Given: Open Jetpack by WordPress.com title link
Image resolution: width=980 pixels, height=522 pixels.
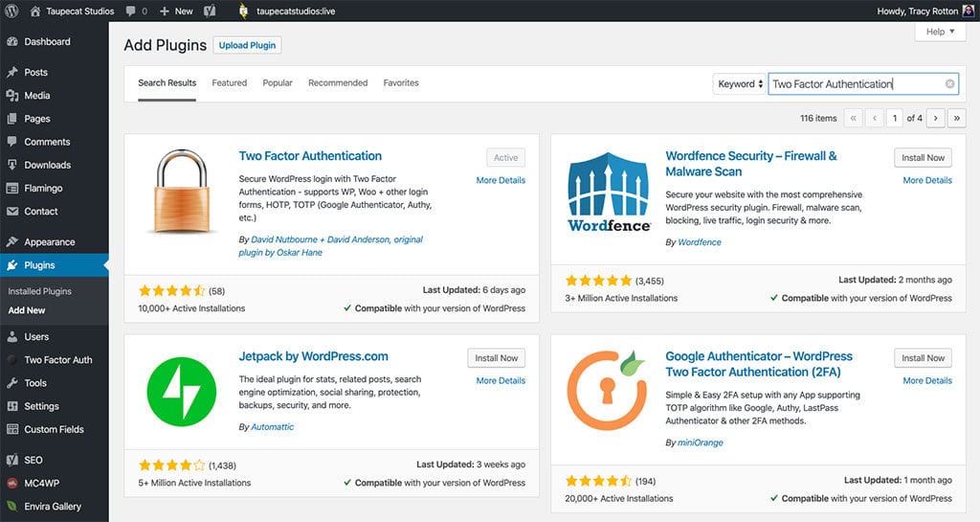Looking at the screenshot, I should click(x=313, y=356).
